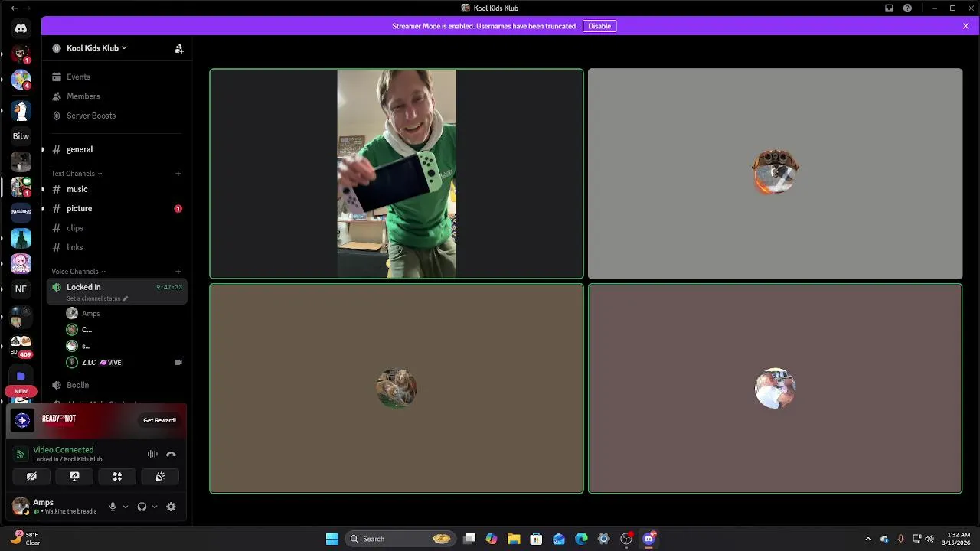Collapse the Voice Channels category
The image size is (980, 551).
(x=79, y=272)
